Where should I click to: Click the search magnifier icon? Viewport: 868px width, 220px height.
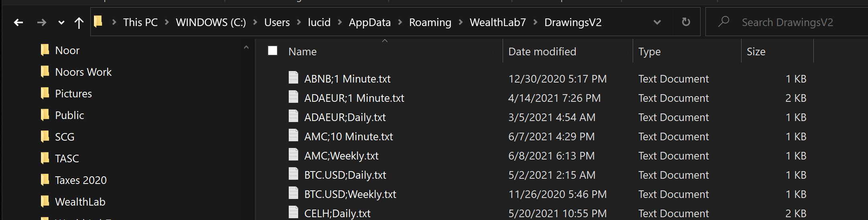[723, 22]
